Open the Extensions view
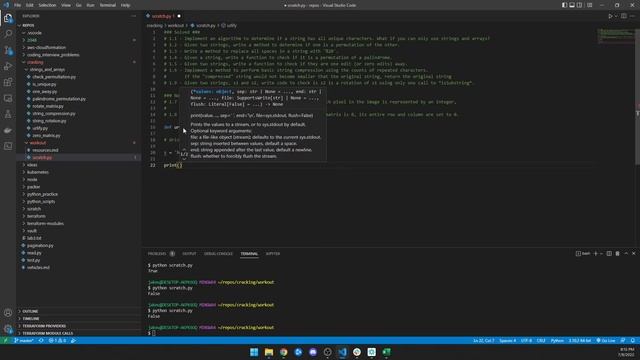 (x=8, y=82)
